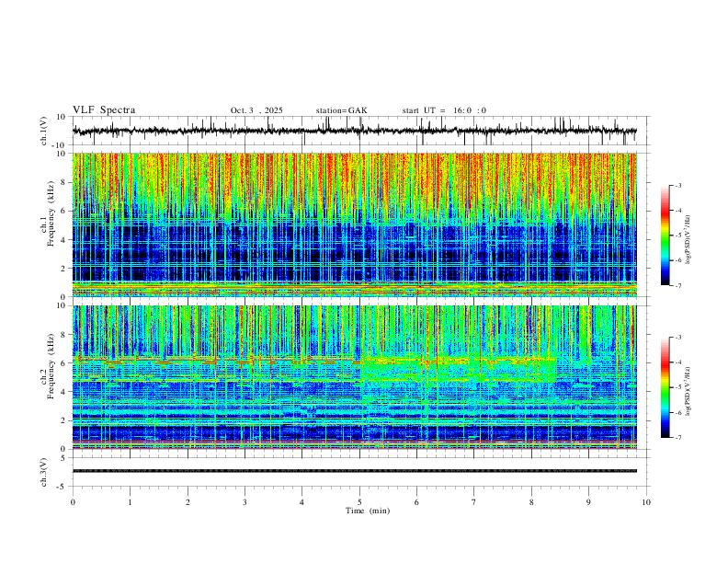Click the "2" tick on the time axis
Screen dimensions: 728x563
pos(188,502)
